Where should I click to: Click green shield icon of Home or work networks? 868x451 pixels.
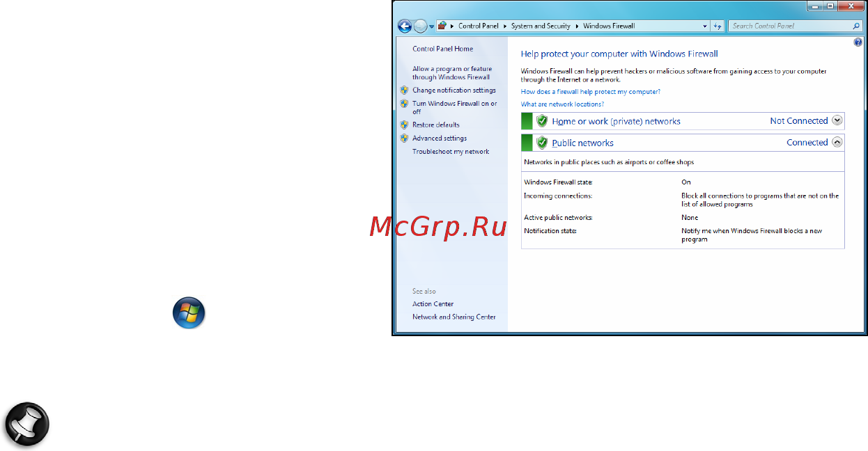pos(542,120)
